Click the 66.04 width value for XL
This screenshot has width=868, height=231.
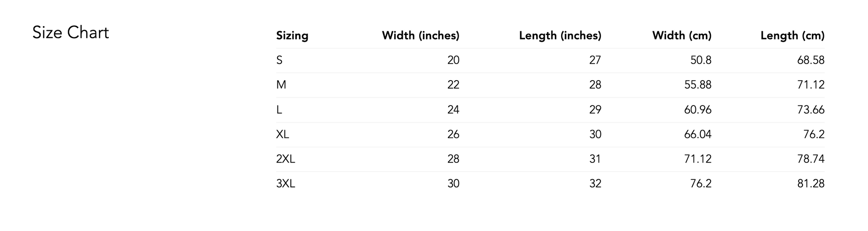tap(698, 134)
